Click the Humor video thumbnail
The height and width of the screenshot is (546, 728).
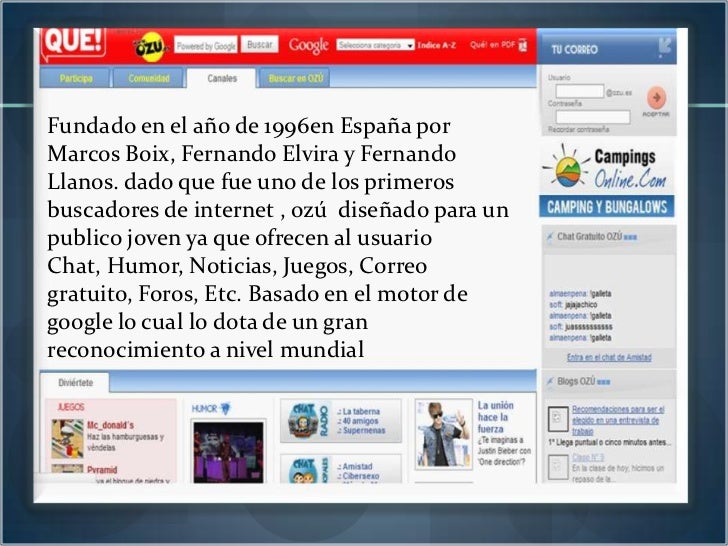tap(228, 452)
